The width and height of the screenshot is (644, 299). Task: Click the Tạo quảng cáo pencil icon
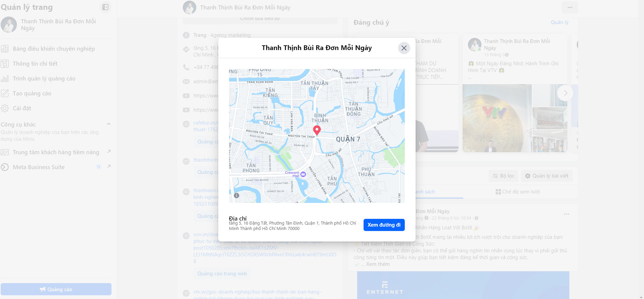(5, 93)
